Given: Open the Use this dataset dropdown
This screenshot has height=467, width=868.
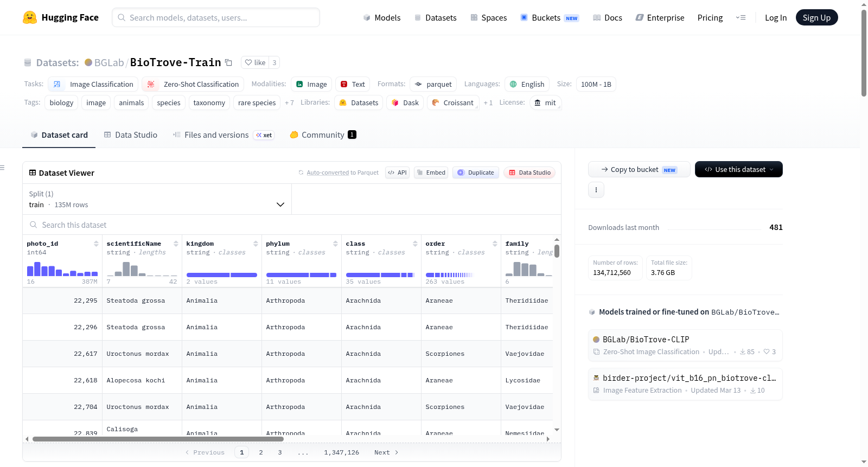Looking at the screenshot, I should click(x=739, y=169).
